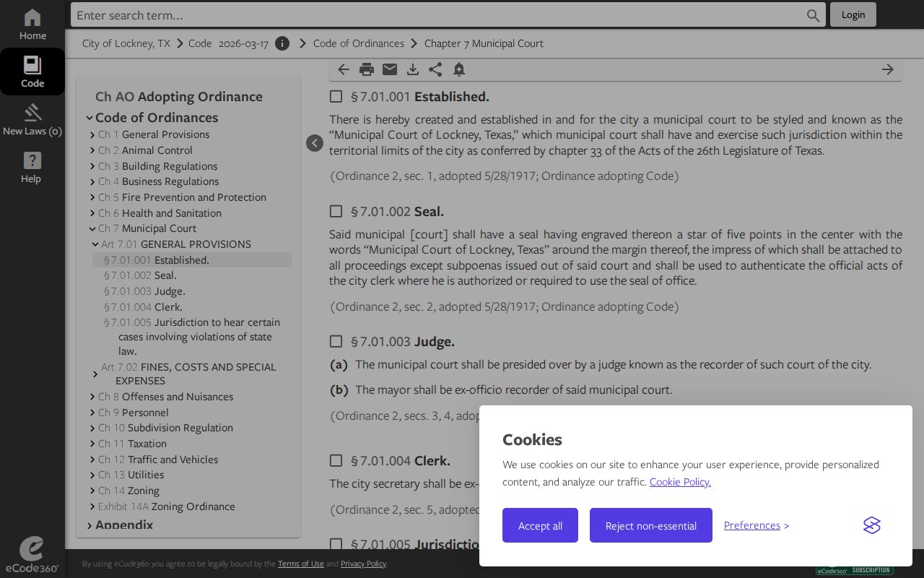Open Ch 12 Traffic and Vehicles
This screenshot has height=578, width=924.
pyautogui.click(x=158, y=460)
